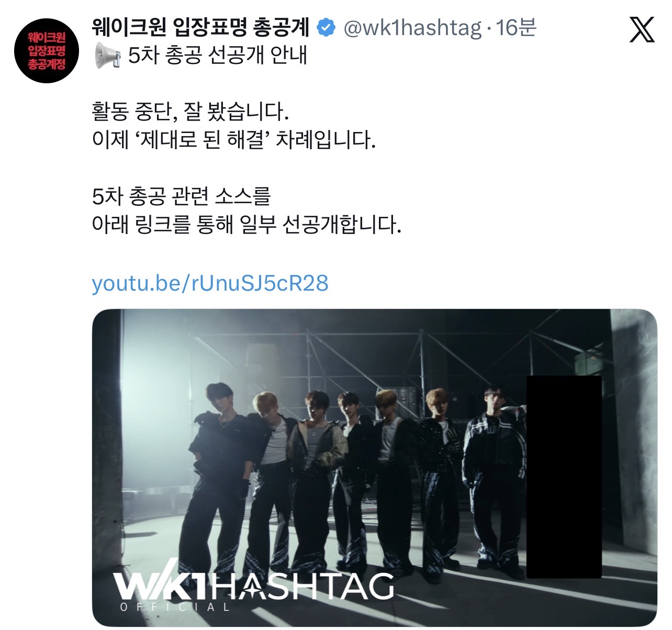Open the red-text profile avatar

click(46, 51)
